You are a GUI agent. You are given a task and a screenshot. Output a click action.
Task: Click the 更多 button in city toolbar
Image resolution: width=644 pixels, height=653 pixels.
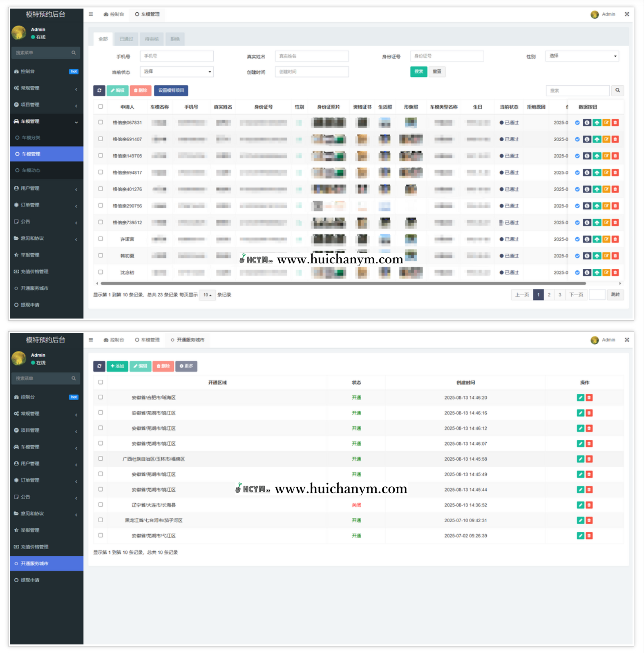tap(186, 366)
